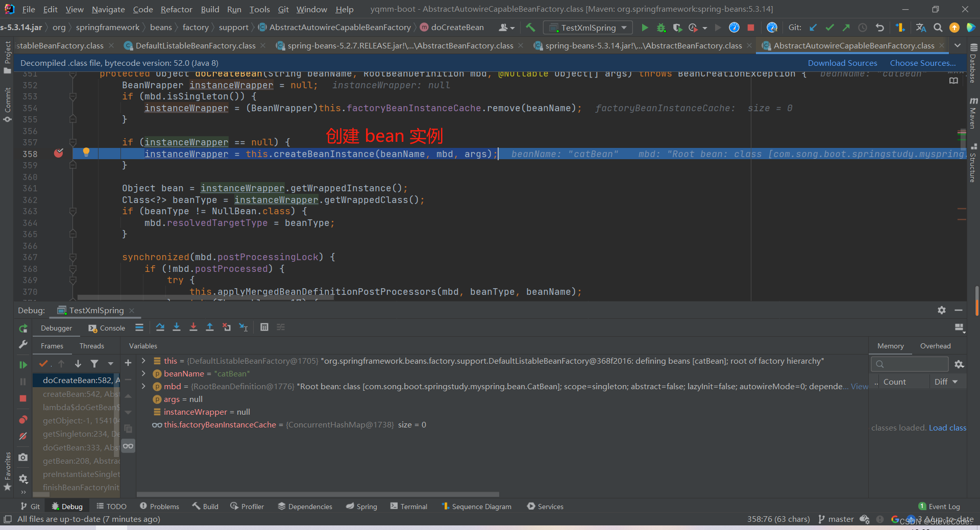Screen dimensions: 980x530
Task: Open user account dropdown in toolbar
Action: point(506,28)
